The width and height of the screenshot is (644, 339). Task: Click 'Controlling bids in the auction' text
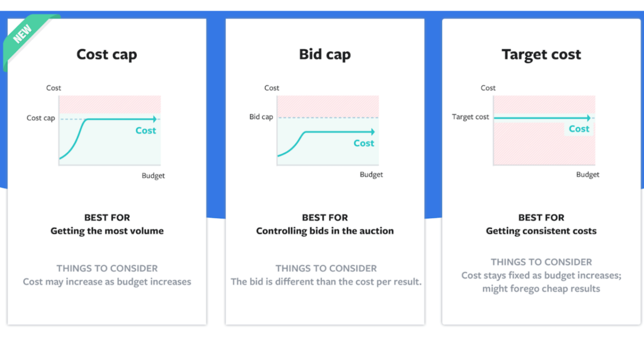coord(325,231)
